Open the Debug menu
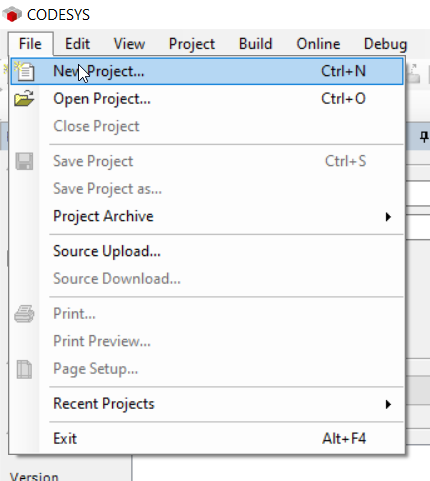This screenshot has height=481, width=430. click(x=386, y=44)
